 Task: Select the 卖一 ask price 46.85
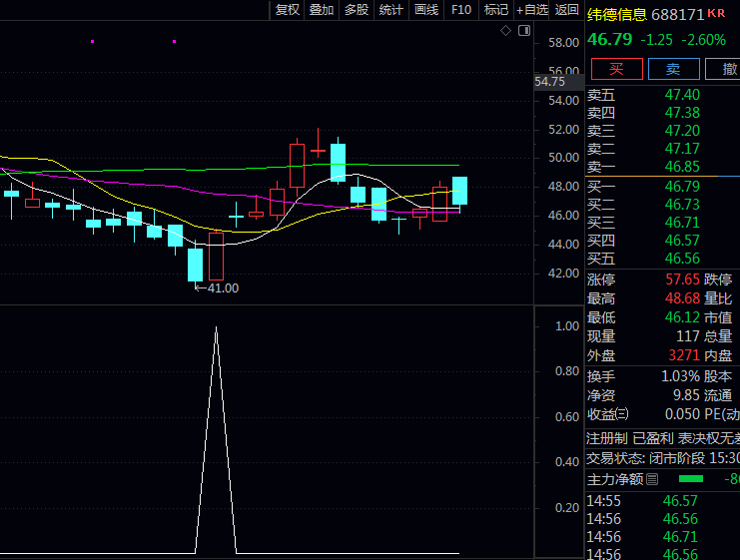pyautogui.click(x=682, y=167)
